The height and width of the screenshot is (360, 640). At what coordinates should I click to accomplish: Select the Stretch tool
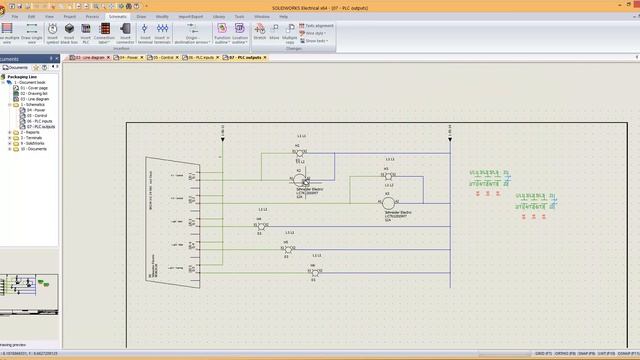[x=260, y=32]
